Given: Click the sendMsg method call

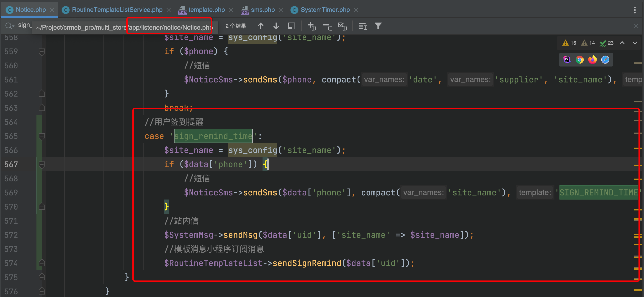Looking at the screenshot, I should 240,235.
